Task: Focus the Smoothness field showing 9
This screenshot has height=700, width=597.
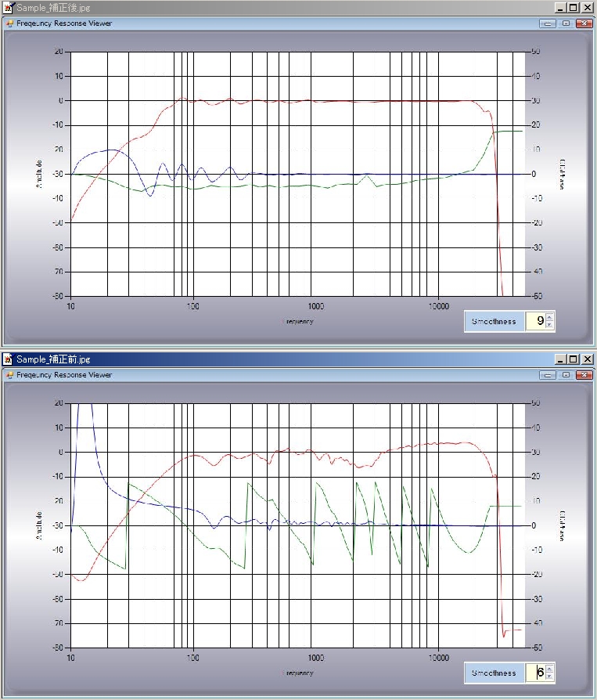Action: tap(535, 321)
